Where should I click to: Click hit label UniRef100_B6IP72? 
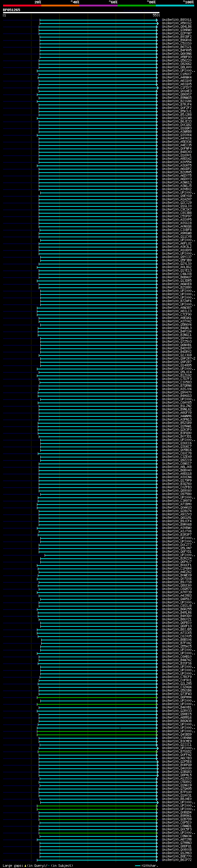(x=176, y=860)
